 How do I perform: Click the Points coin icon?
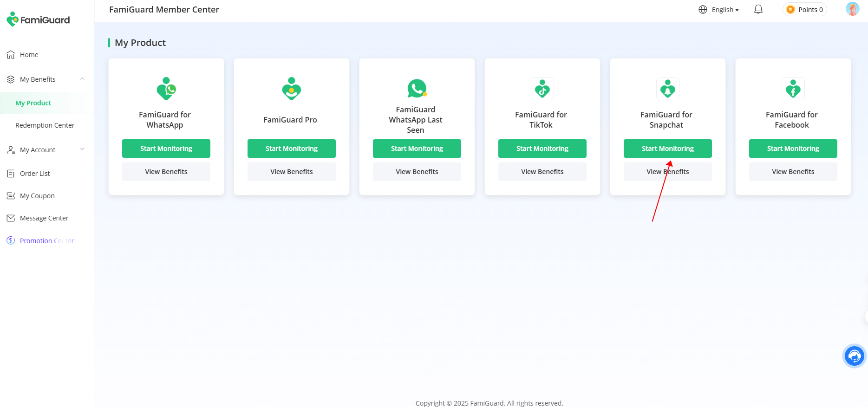pyautogui.click(x=790, y=10)
